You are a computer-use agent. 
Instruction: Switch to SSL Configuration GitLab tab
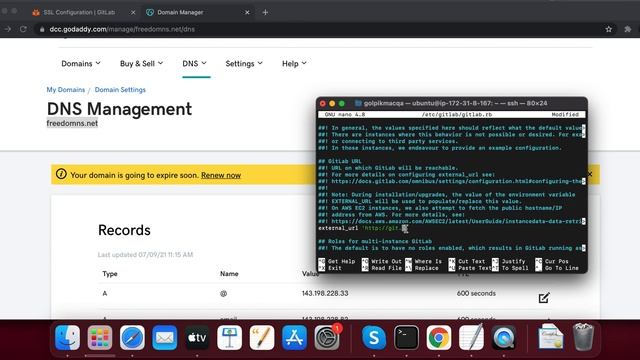click(x=83, y=12)
